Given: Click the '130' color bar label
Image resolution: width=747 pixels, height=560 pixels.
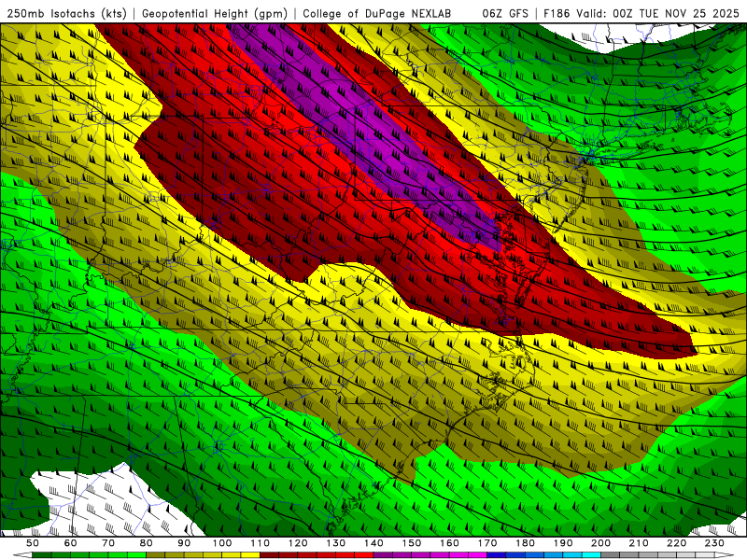Looking at the screenshot, I should (x=335, y=543).
